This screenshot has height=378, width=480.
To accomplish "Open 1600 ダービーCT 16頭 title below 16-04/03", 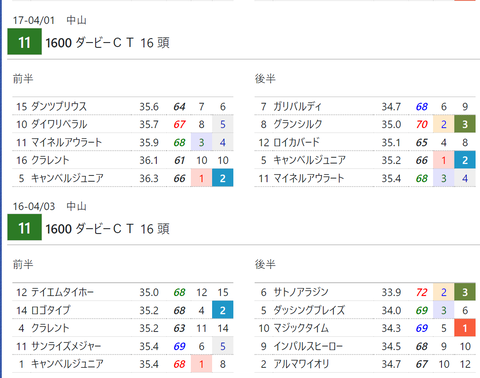I will [x=107, y=229].
